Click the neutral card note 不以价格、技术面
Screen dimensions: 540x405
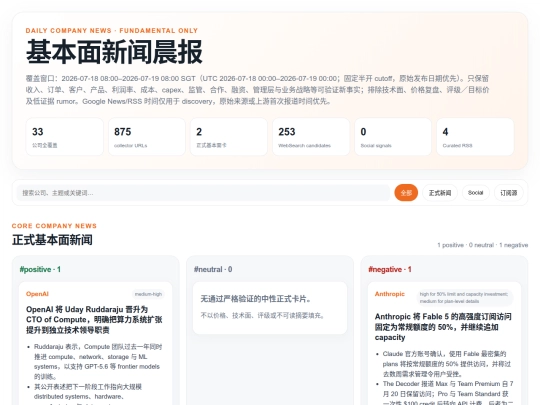pyautogui.click(x=262, y=315)
